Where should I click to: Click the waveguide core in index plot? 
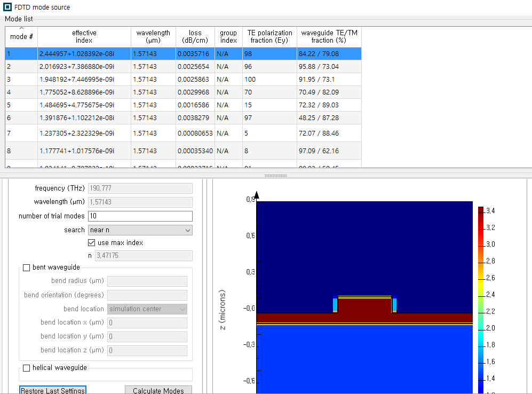click(x=365, y=306)
